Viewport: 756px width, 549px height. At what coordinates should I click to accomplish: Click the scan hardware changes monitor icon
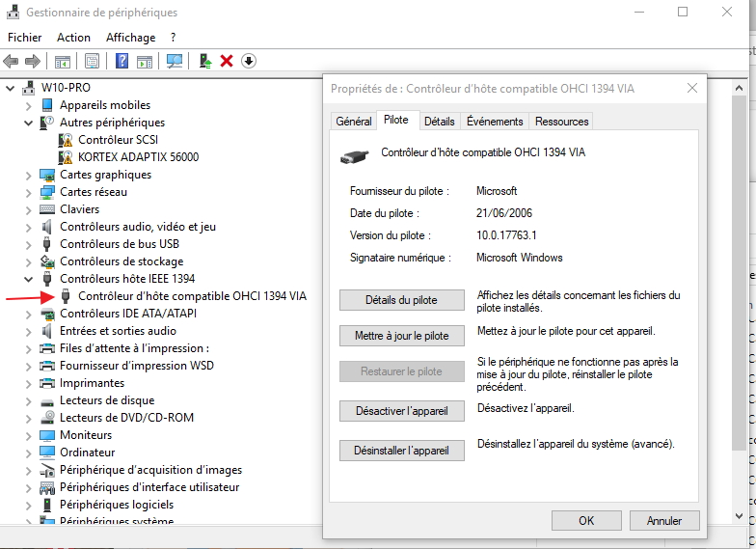click(x=174, y=62)
